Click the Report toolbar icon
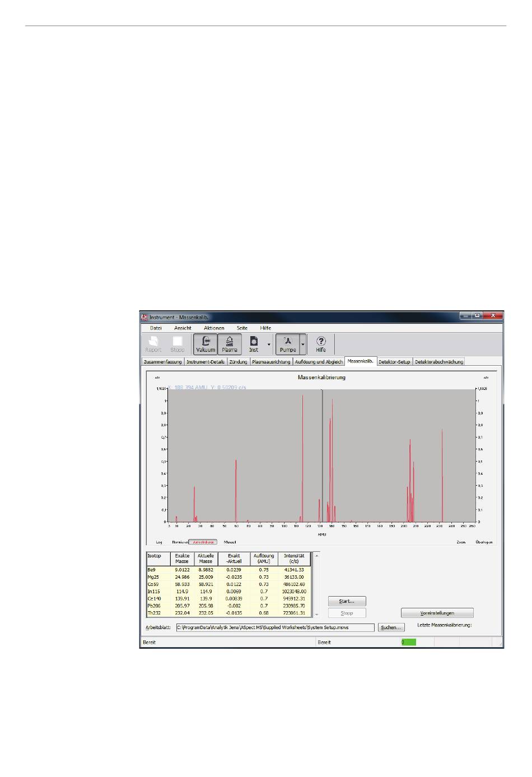Screen dimensions: 532x777 [153, 344]
